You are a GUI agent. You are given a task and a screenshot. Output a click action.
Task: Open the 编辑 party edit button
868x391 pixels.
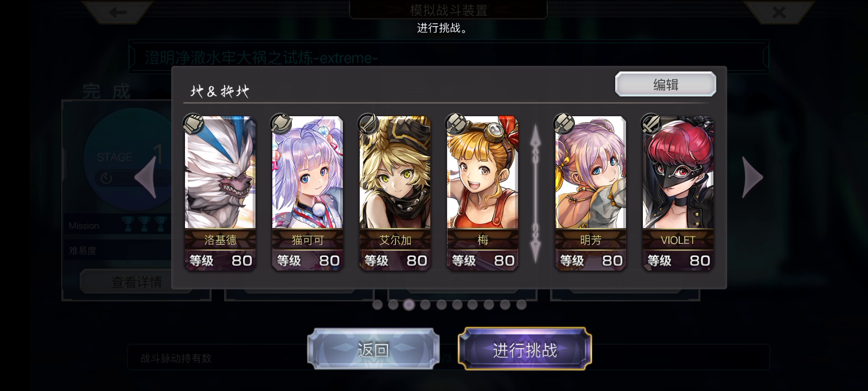[666, 84]
